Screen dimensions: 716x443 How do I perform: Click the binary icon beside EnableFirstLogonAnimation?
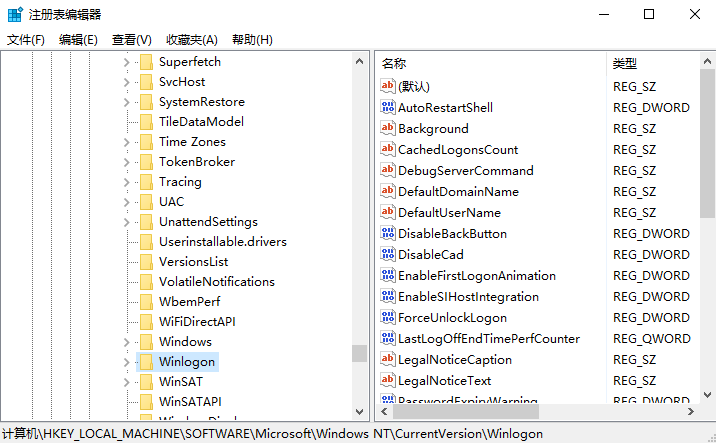[x=388, y=275]
